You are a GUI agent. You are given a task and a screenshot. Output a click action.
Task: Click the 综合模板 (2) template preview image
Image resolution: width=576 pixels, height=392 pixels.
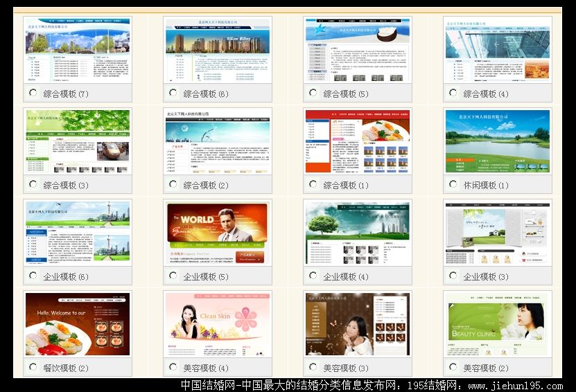217,141
